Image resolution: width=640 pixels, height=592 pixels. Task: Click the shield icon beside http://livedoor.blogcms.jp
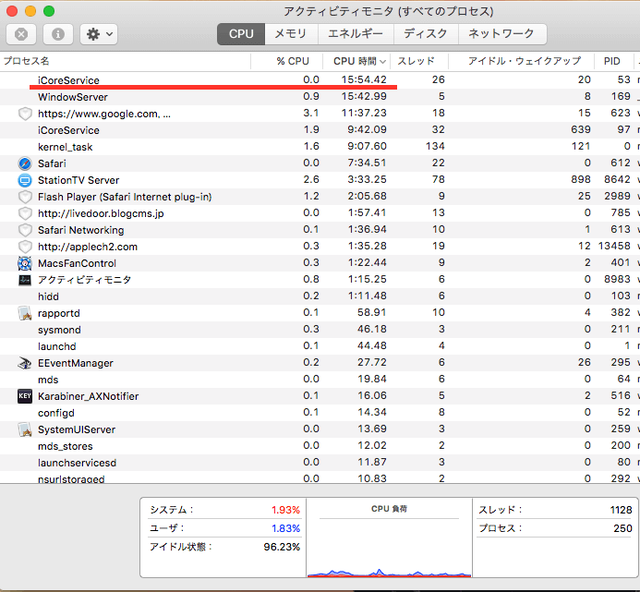click(x=25, y=214)
